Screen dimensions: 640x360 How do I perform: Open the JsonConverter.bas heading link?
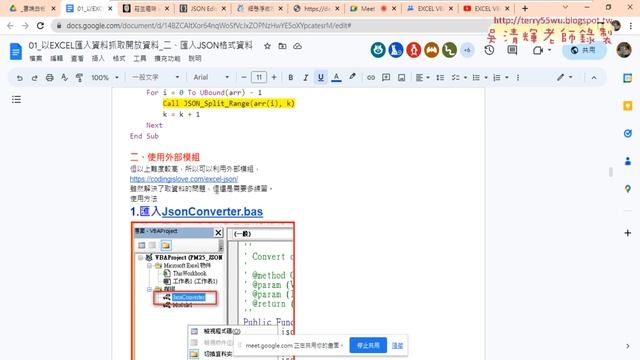[x=212, y=211]
